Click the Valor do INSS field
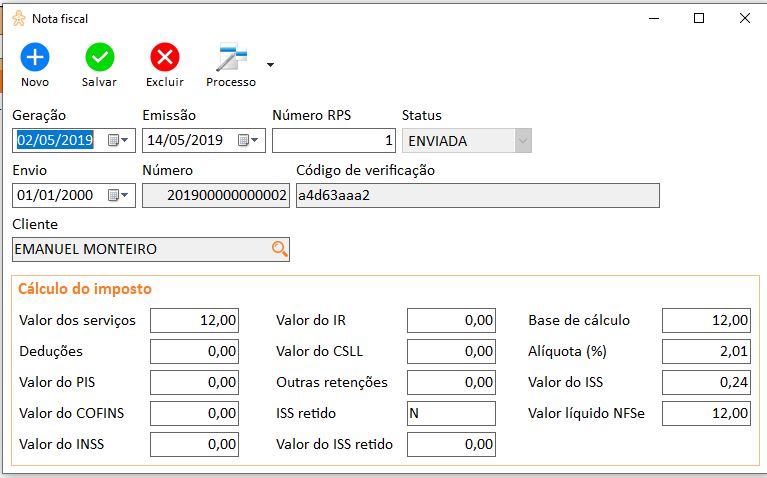Viewport: 767px width, 478px height. pyautogui.click(x=194, y=444)
